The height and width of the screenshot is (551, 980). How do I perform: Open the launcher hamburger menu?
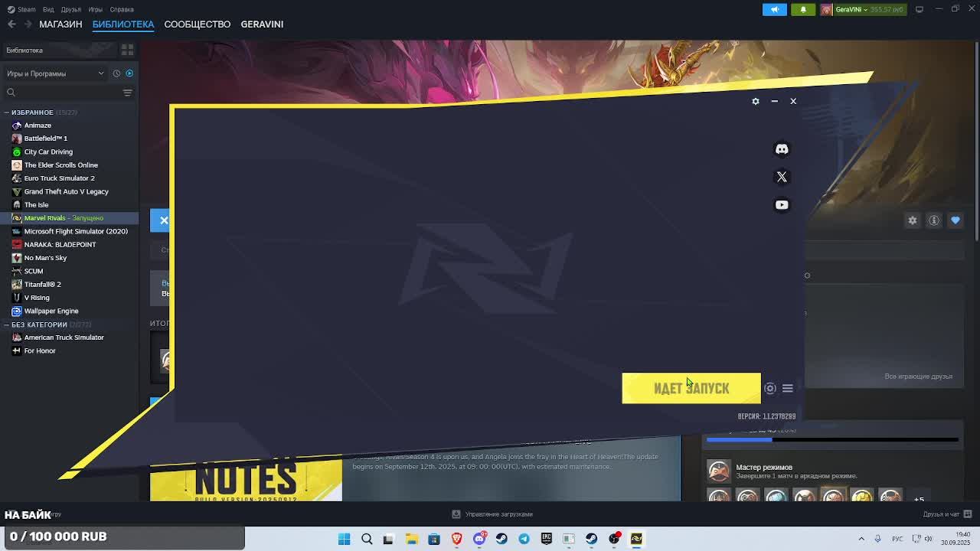coord(787,388)
